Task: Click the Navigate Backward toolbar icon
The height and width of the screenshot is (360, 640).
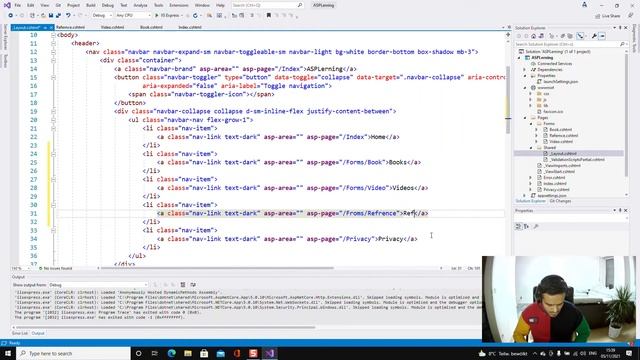Action: click(11, 16)
